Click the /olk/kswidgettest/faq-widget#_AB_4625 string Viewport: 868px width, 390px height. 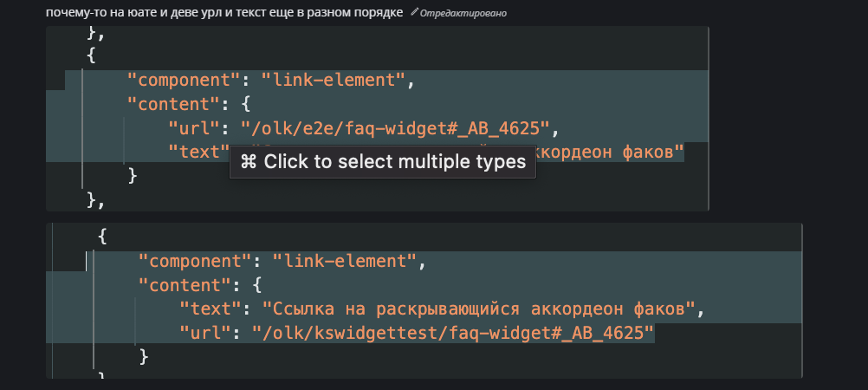click(x=453, y=333)
